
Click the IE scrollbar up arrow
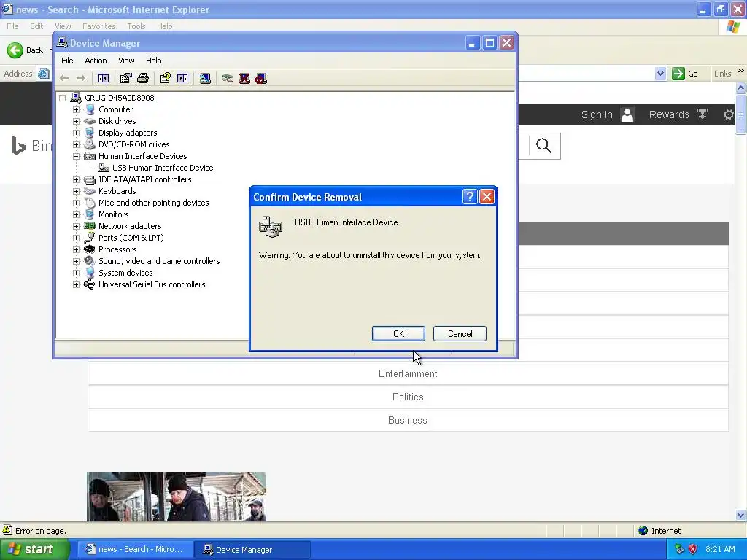[x=741, y=87]
